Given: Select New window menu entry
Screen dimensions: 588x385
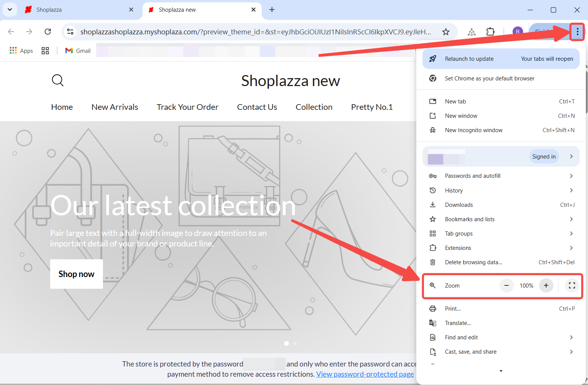Looking at the screenshot, I should (x=501, y=115).
